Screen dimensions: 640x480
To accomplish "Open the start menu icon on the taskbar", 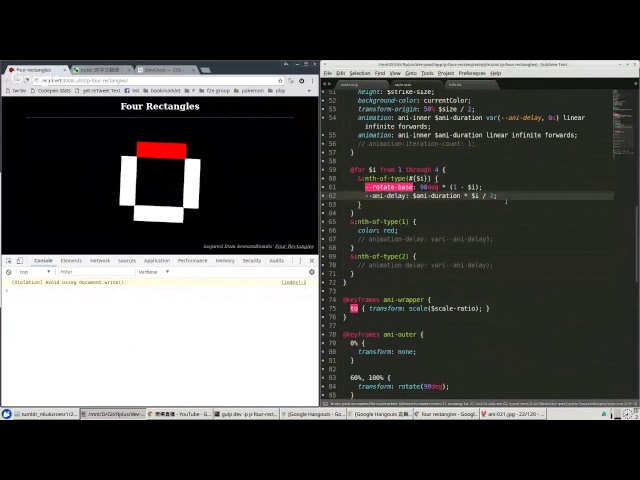I will click(6, 414).
